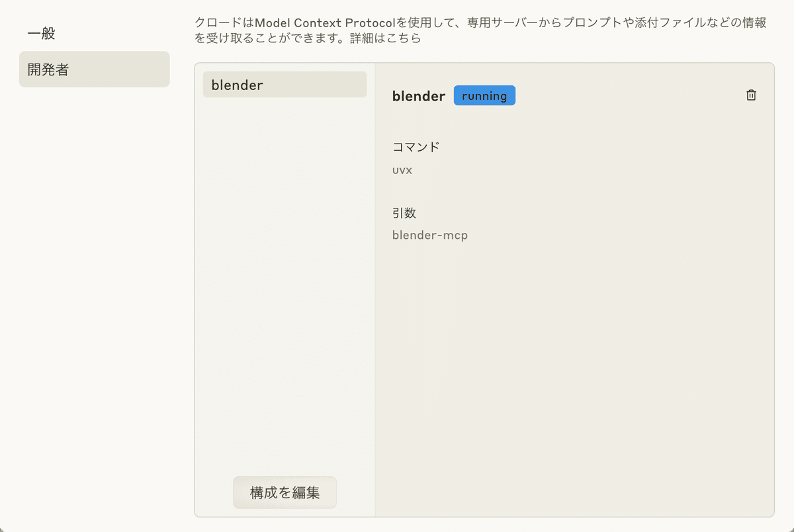Click the blender server name heading
This screenshot has width=794, height=532.
(418, 95)
